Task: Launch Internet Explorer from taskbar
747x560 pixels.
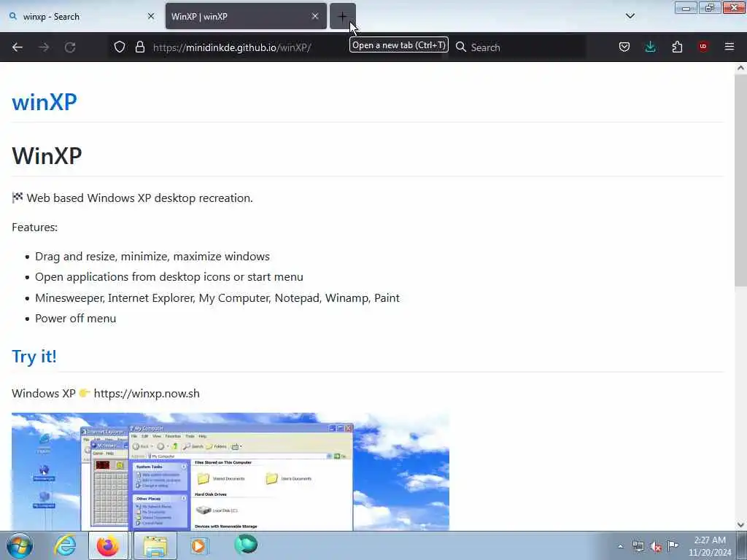Action: [65, 545]
